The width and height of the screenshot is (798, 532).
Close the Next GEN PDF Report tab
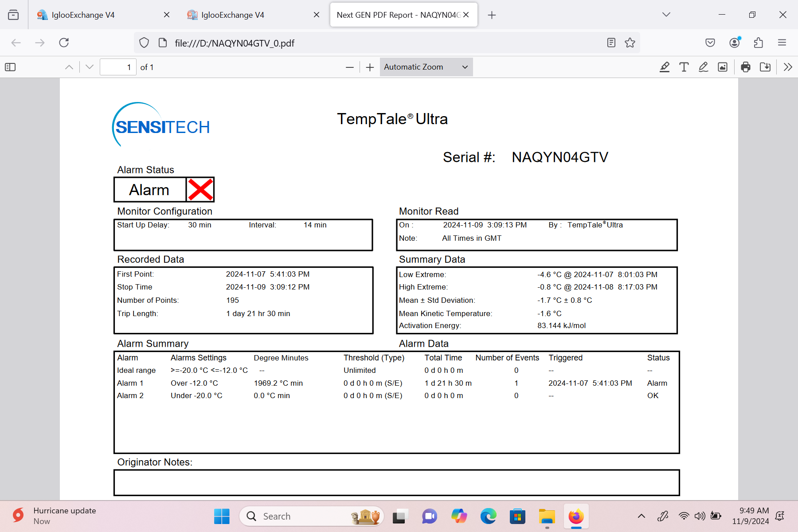coord(466,15)
